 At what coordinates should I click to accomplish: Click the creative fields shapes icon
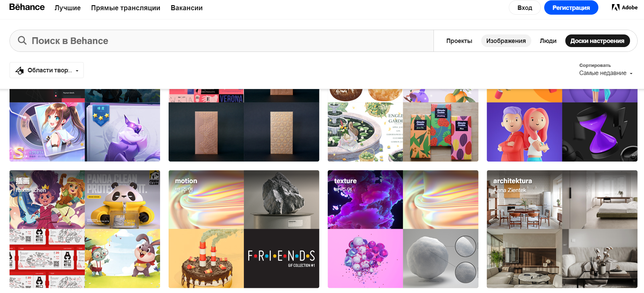pyautogui.click(x=20, y=70)
